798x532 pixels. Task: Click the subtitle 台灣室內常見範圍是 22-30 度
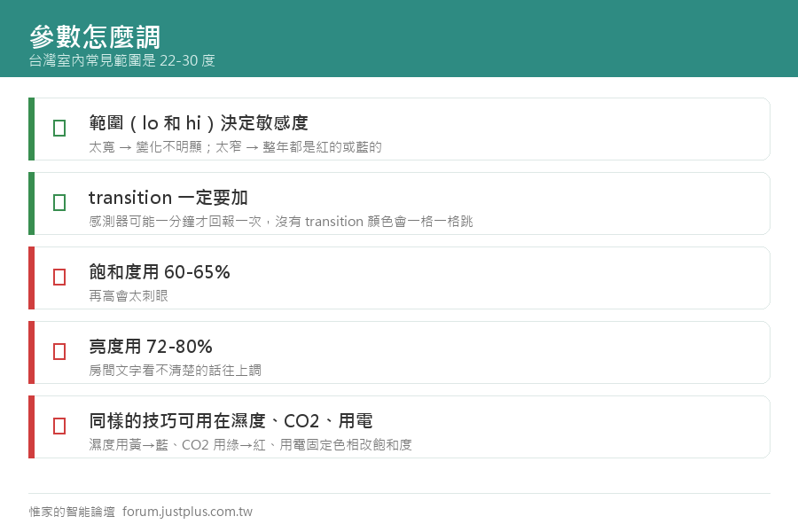(x=122, y=60)
